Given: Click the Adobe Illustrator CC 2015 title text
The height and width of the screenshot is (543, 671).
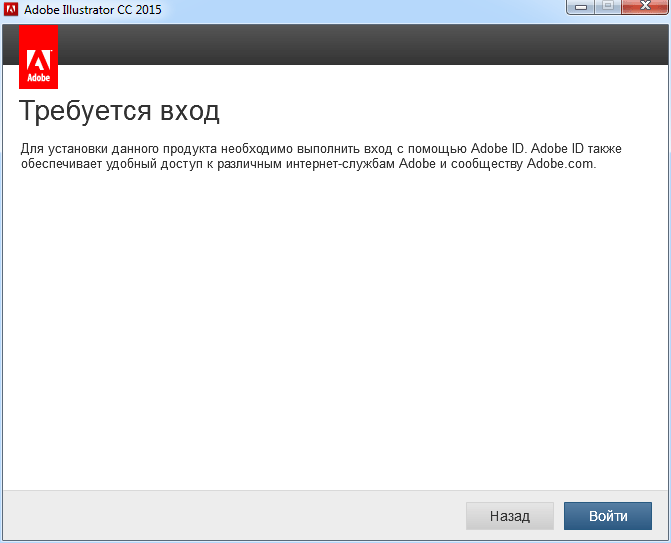Looking at the screenshot, I should [92, 10].
